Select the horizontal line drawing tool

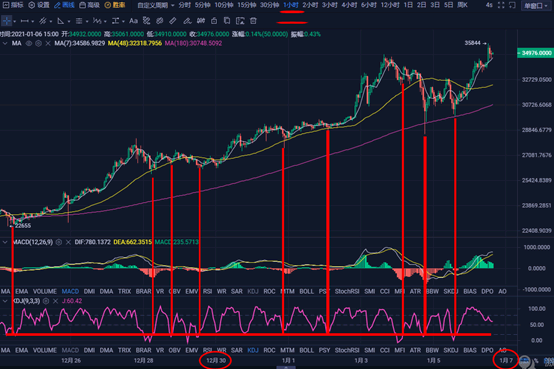[x=24, y=21]
